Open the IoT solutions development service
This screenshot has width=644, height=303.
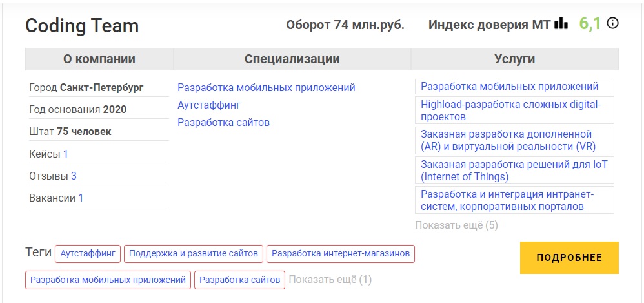click(x=514, y=170)
